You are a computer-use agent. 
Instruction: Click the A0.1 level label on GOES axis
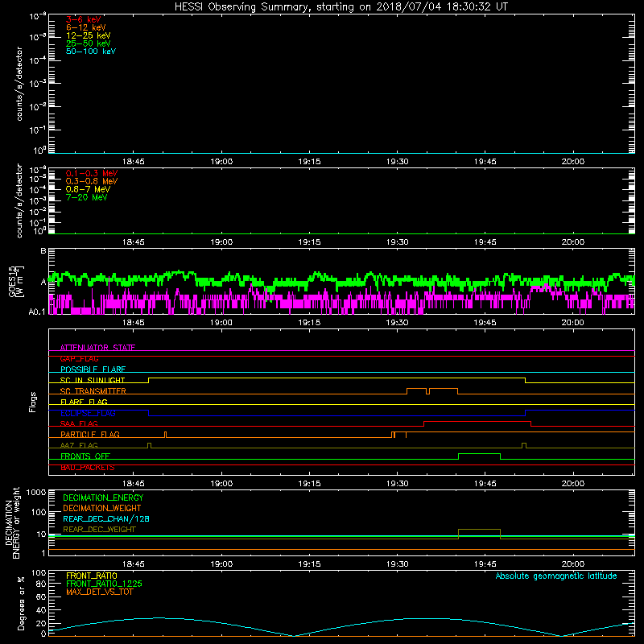coord(37,312)
